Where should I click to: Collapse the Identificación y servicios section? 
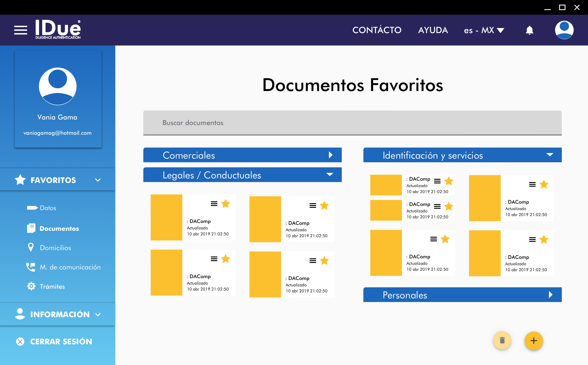(x=550, y=155)
